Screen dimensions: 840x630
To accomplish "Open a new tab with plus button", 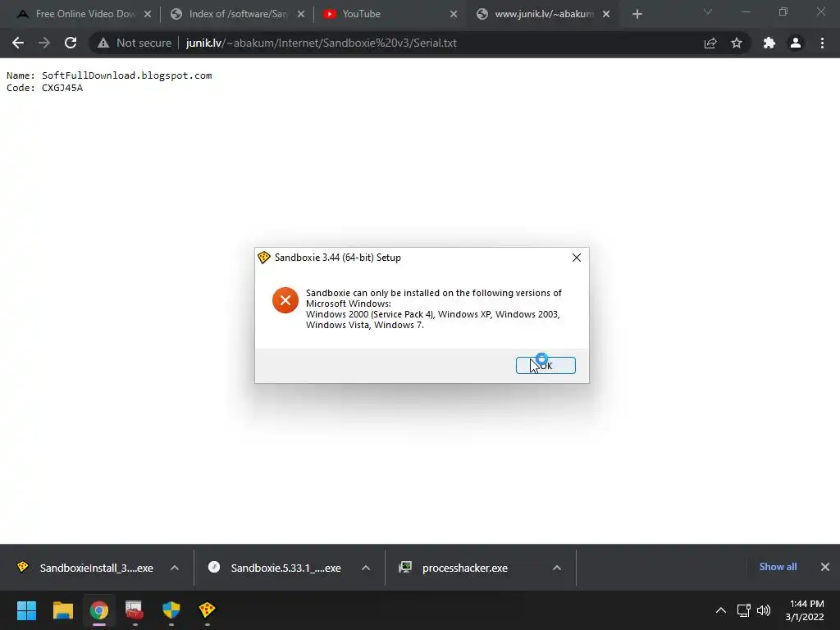I will (x=637, y=14).
